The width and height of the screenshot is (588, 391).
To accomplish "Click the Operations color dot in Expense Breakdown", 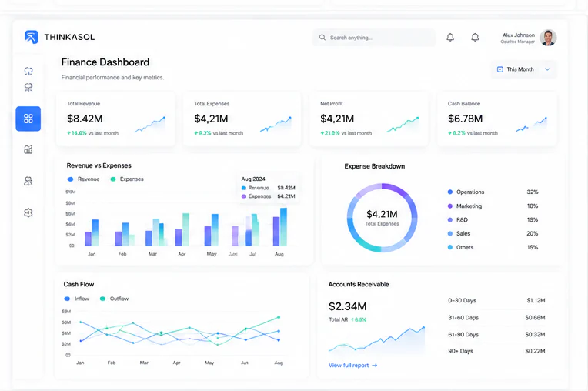I will 450,192.
